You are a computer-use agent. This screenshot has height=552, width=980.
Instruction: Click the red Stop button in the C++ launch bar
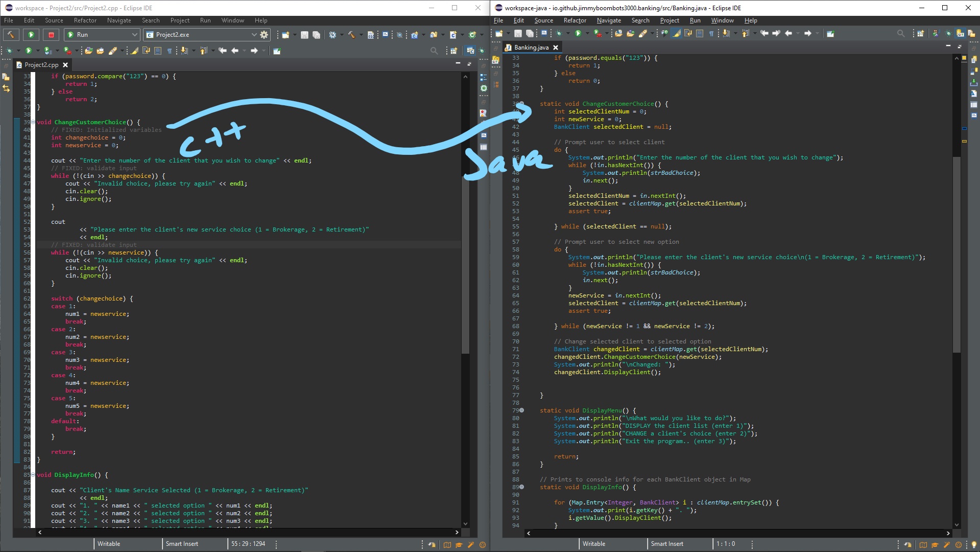coord(51,35)
